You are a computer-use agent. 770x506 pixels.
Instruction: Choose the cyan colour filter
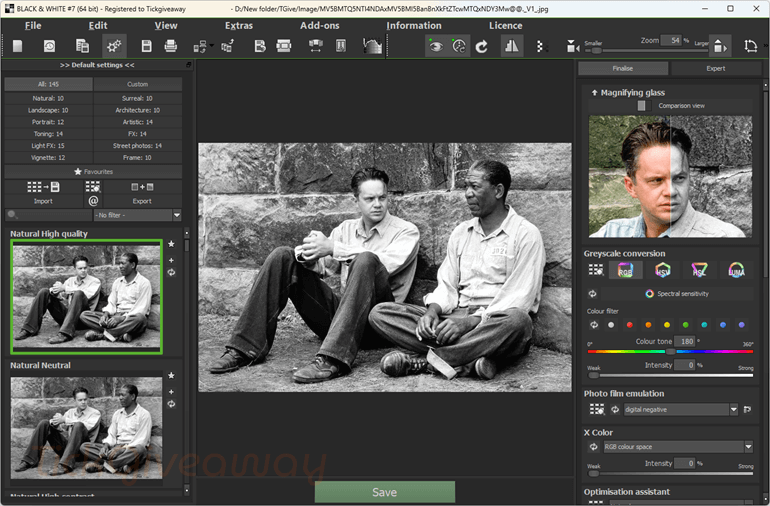tap(704, 325)
